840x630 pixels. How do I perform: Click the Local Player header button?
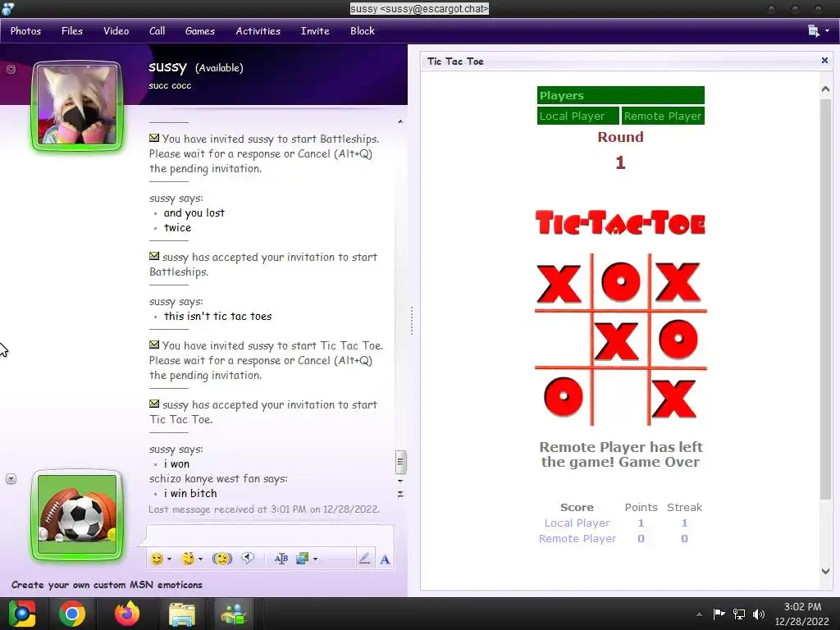577,116
